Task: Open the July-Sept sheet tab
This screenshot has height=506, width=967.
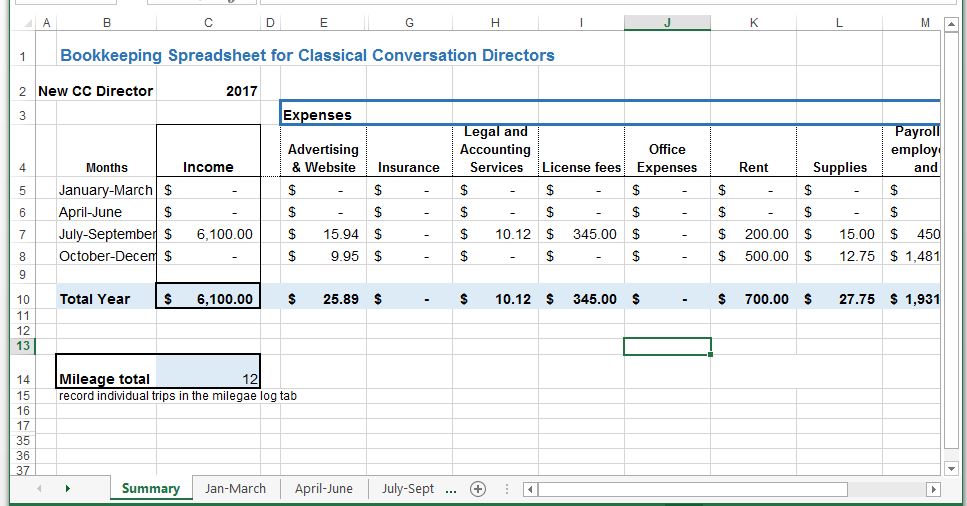Action: [408, 489]
